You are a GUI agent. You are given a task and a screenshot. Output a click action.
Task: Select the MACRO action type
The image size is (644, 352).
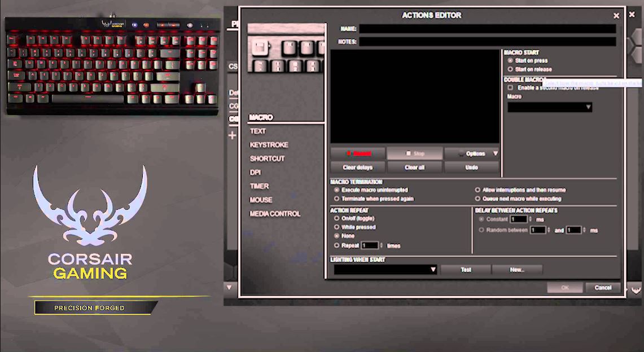(261, 117)
